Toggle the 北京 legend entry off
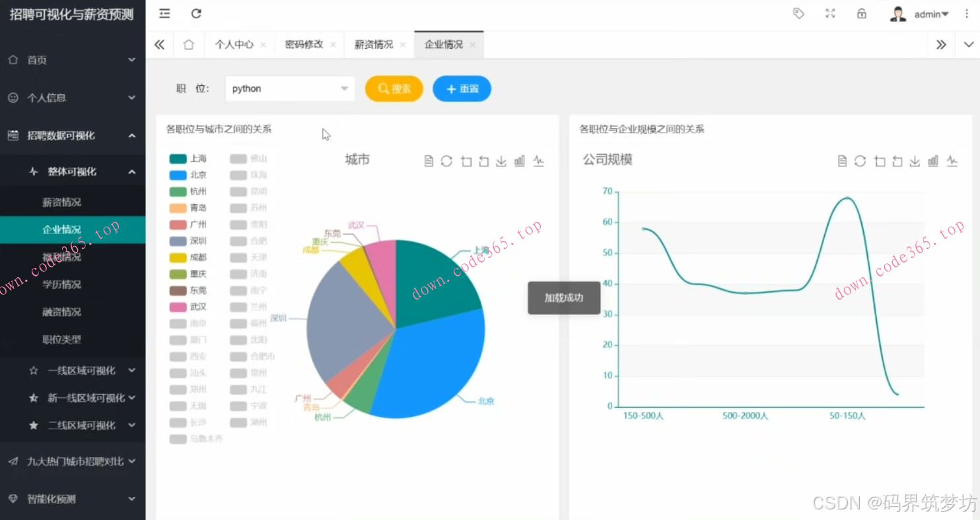 coord(188,175)
